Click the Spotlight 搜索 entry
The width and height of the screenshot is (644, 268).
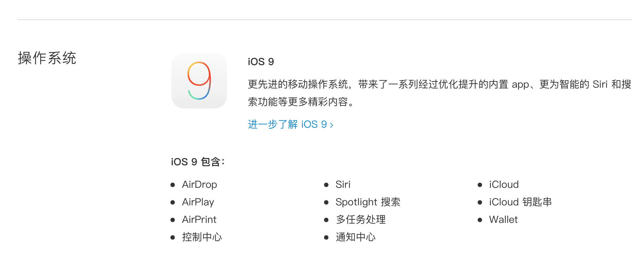pyautogui.click(x=368, y=202)
